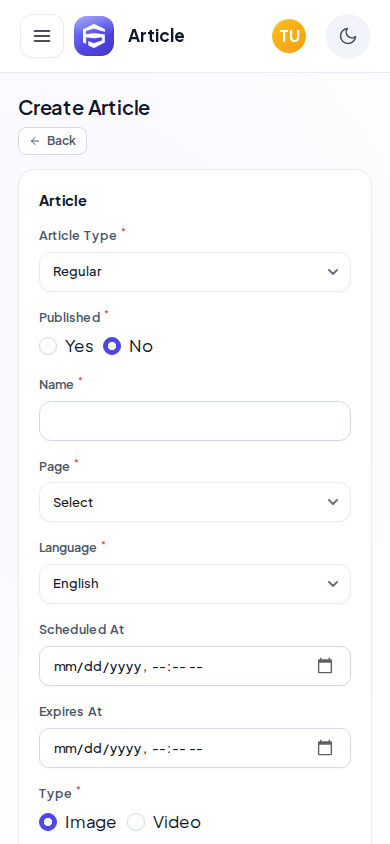Click into the Expires At date field
The width and height of the screenshot is (390, 844).
(195, 748)
